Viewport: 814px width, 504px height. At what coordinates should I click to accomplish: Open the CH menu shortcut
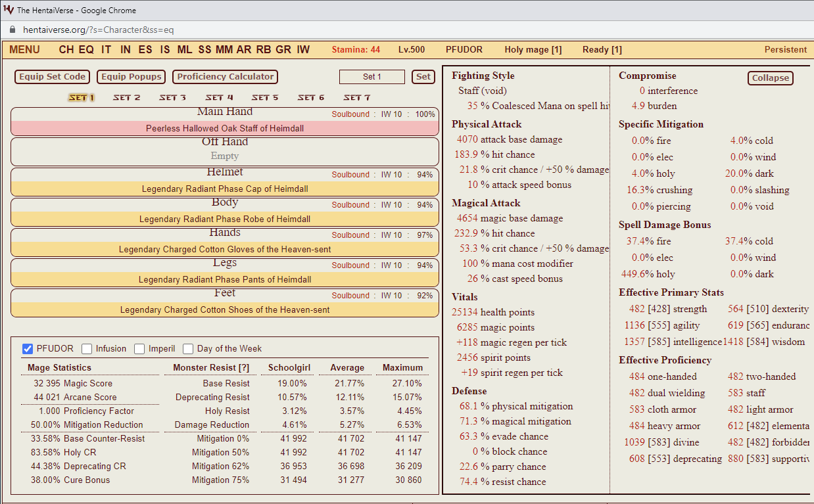pos(66,50)
